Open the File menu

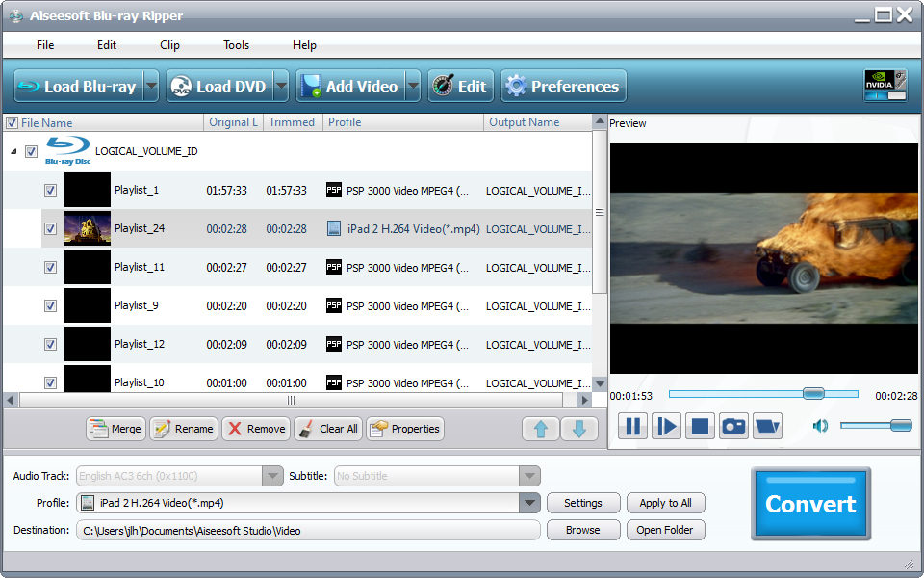pos(45,45)
